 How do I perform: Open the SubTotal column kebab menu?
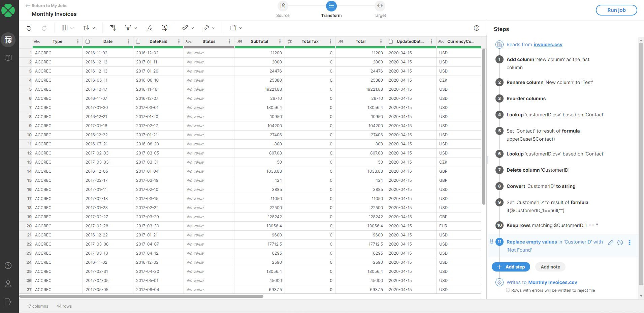[x=280, y=41]
